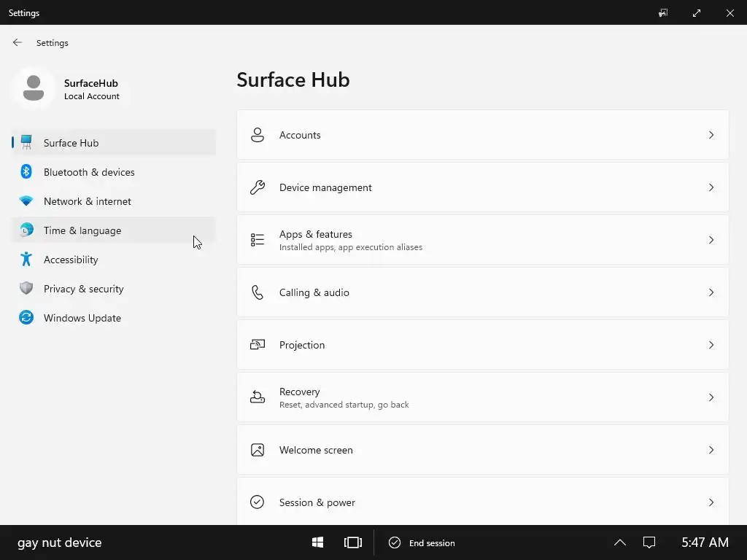Screen dimensions: 747x560
Task: Click the Privacy & security shield icon
Action: pos(26,289)
